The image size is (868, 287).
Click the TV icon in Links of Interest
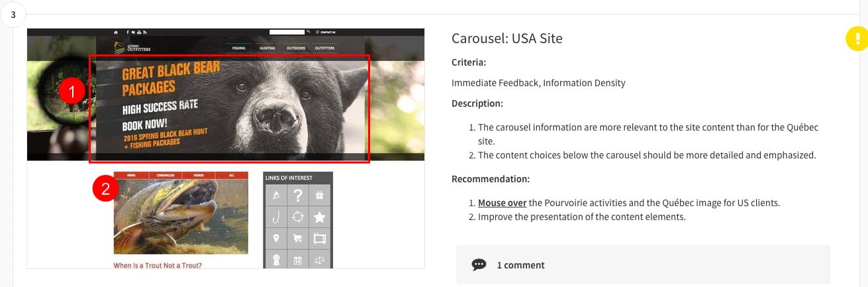tap(320, 239)
